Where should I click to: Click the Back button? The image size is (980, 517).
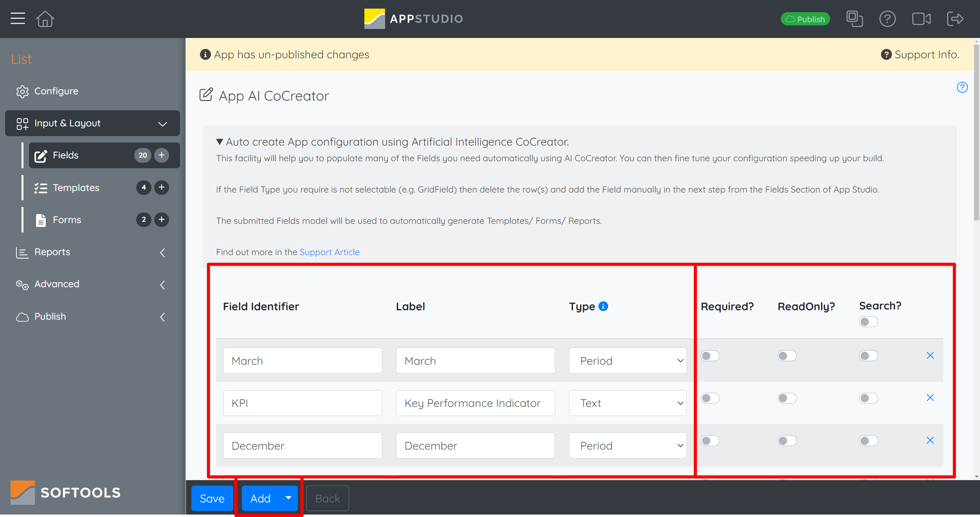[x=327, y=498]
